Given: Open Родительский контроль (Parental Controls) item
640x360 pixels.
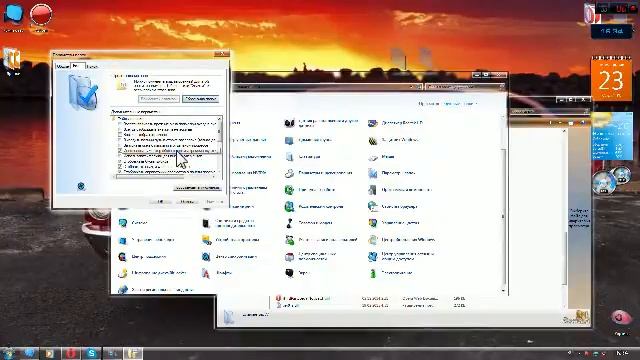Looking at the screenshot, I should point(313,207).
